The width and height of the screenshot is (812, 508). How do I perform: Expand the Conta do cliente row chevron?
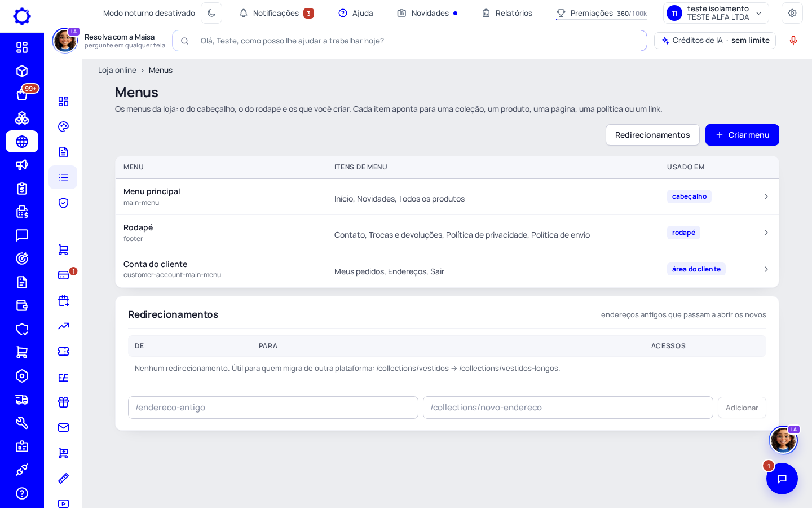[766, 269]
